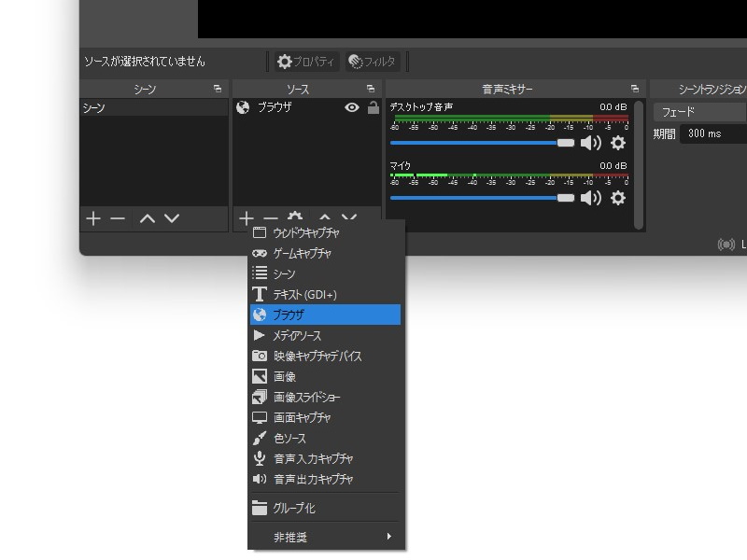This screenshot has width=747, height=560.
Task: Click the audio mixer vertical scrollbar
Action: tap(639, 165)
